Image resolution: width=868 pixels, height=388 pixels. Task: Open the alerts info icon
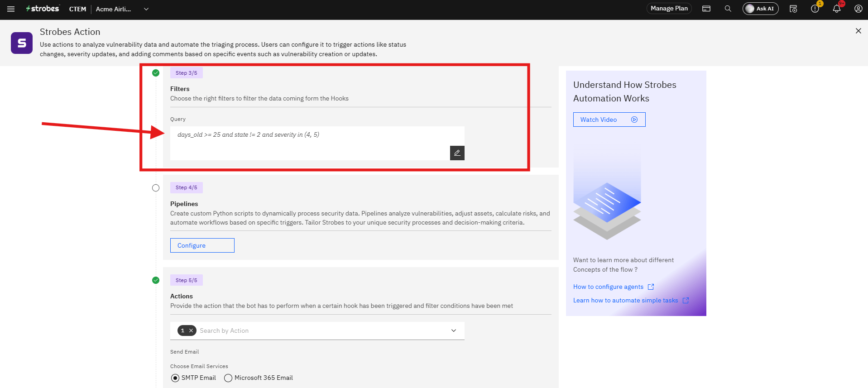coord(815,9)
